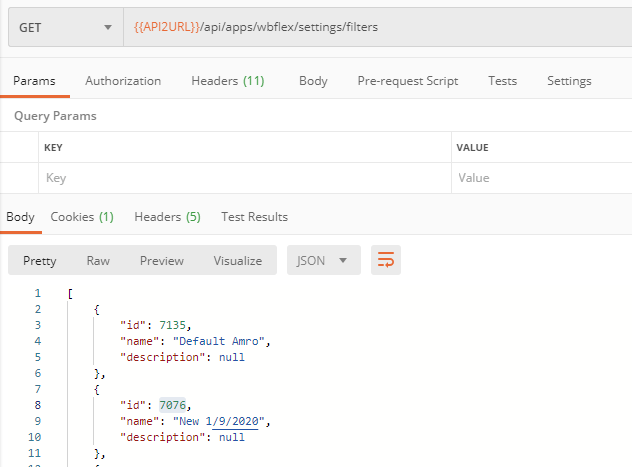Click the Value input in query params
Viewport: 632px width, 467px height.
[540, 178]
